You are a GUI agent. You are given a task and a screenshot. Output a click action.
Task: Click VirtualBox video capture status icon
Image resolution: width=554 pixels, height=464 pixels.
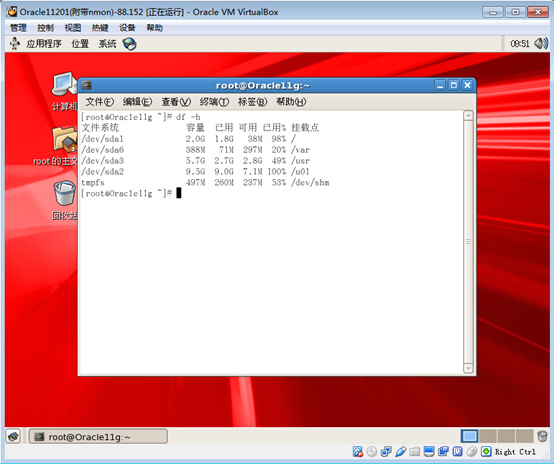coord(443,452)
